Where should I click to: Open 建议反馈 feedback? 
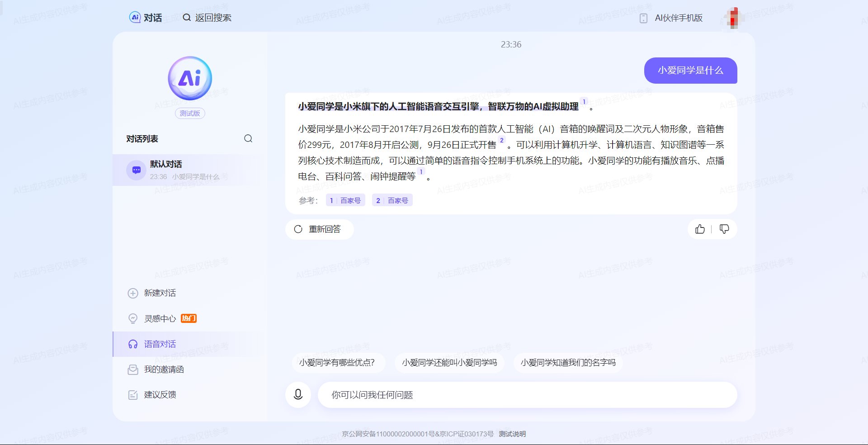[x=160, y=395]
